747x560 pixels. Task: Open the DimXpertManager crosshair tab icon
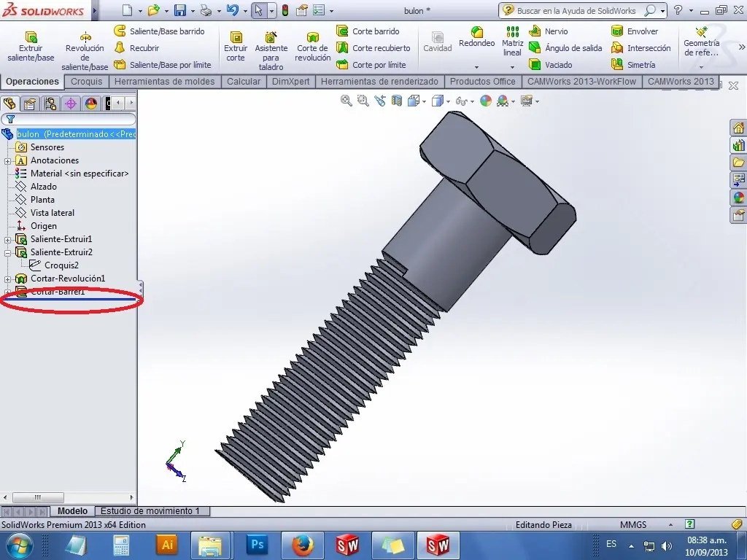pos(71,104)
